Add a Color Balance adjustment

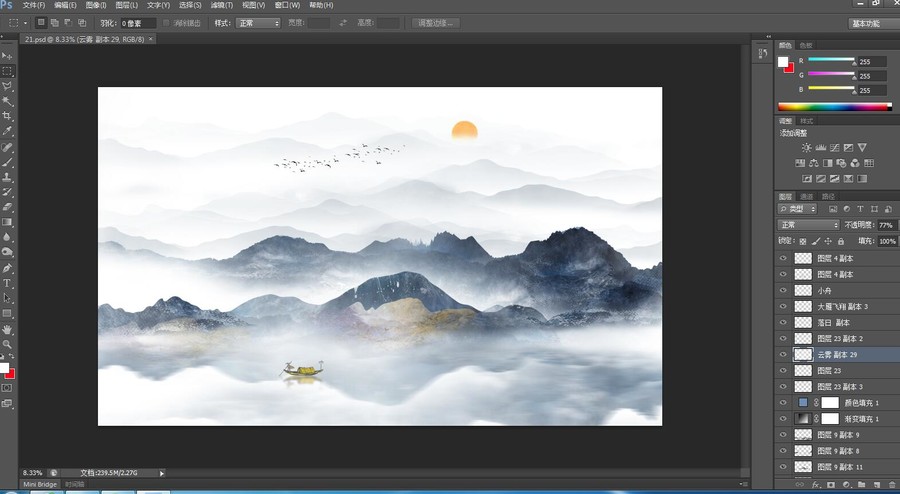coord(814,163)
